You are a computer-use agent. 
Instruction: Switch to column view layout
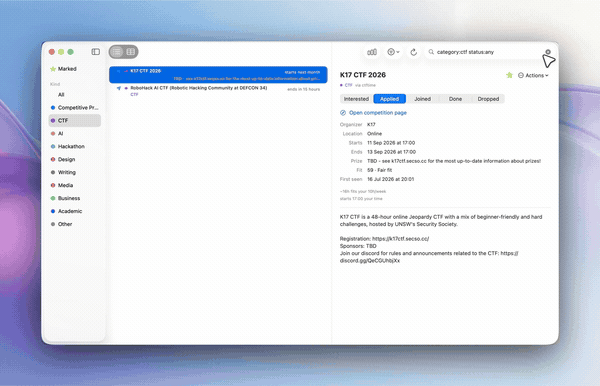coord(130,52)
